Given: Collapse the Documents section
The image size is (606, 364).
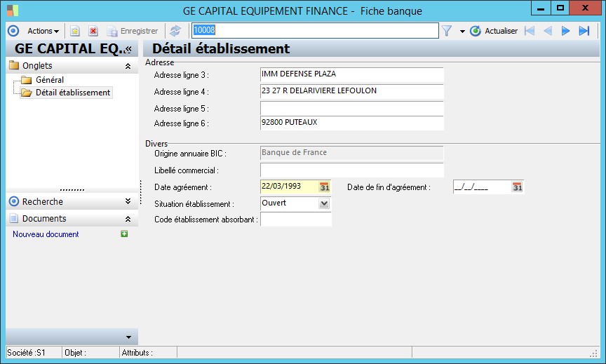Looking at the screenshot, I should (x=128, y=219).
